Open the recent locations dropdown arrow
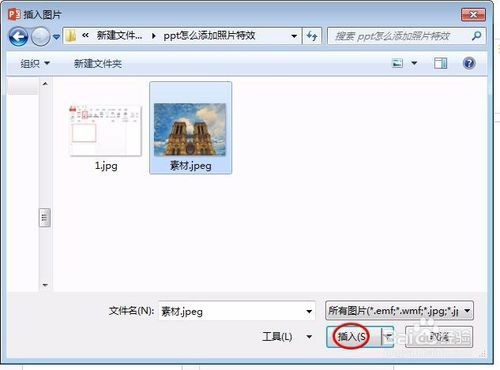The width and height of the screenshot is (500, 370). pos(56,37)
